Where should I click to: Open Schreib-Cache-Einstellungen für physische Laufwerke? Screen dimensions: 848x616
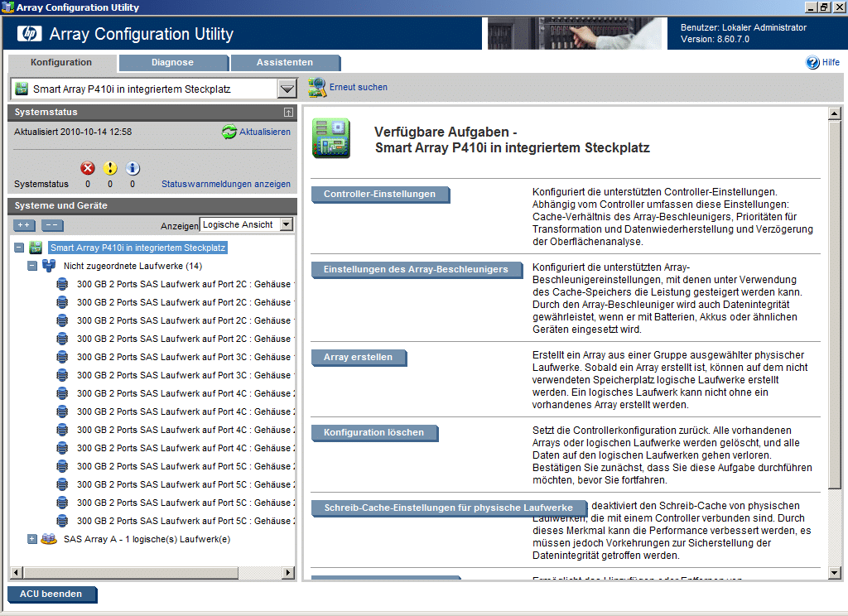tap(448, 508)
